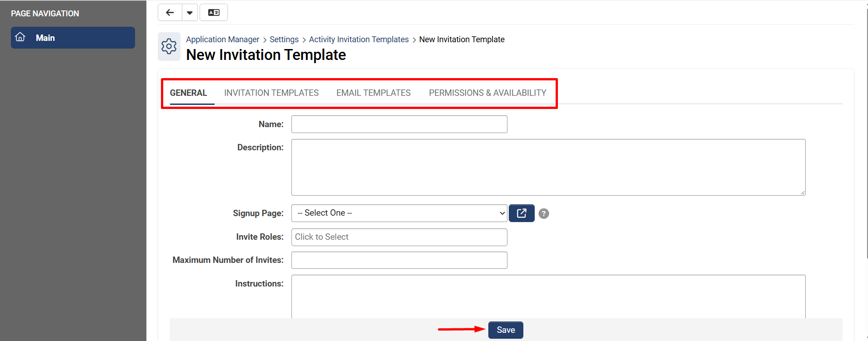Open Permissions & Availability tab
Image resolution: width=868 pixels, height=341 pixels.
[487, 93]
